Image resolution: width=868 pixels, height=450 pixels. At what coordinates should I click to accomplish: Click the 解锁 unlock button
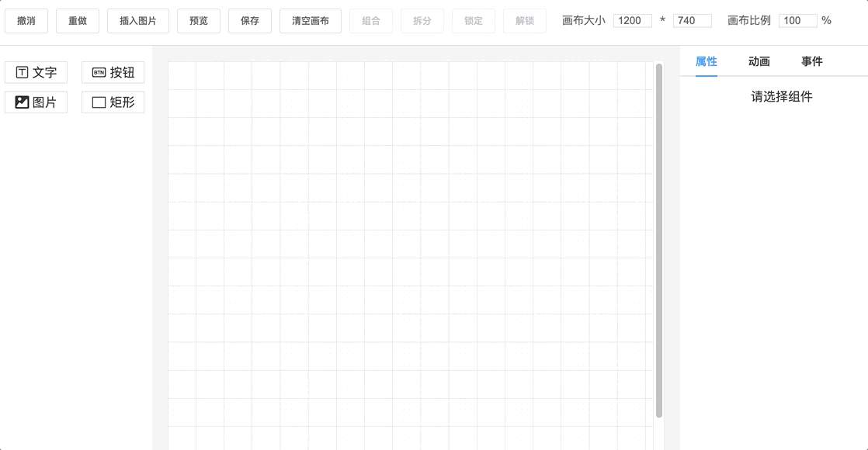(524, 21)
